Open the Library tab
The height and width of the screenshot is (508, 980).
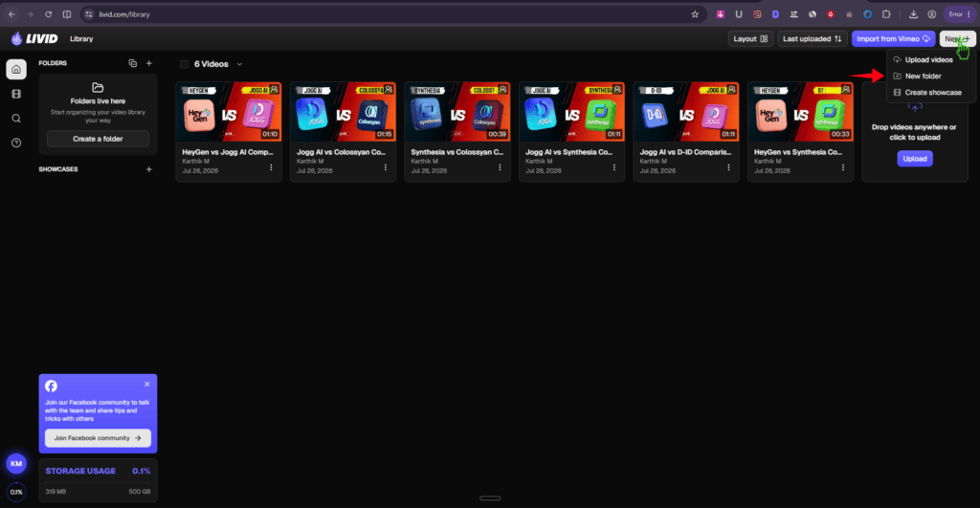coord(81,38)
